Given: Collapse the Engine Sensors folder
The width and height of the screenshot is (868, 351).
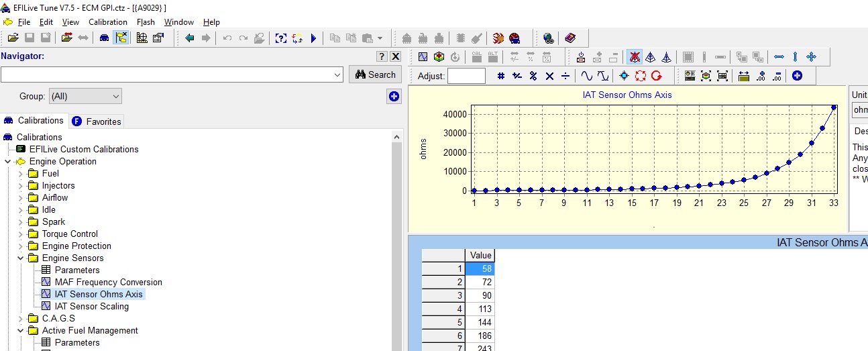Looking at the screenshot, I should click(21, 258).
